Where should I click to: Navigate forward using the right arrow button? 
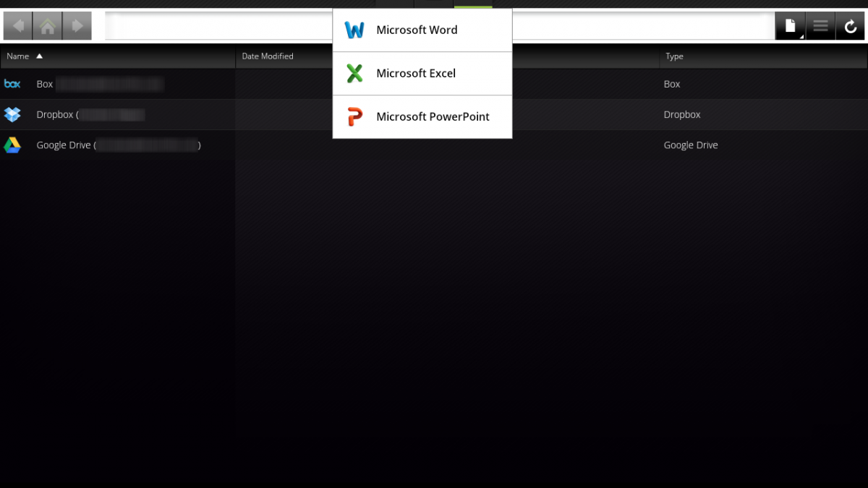pyautogui.click(x=77, y=27)
